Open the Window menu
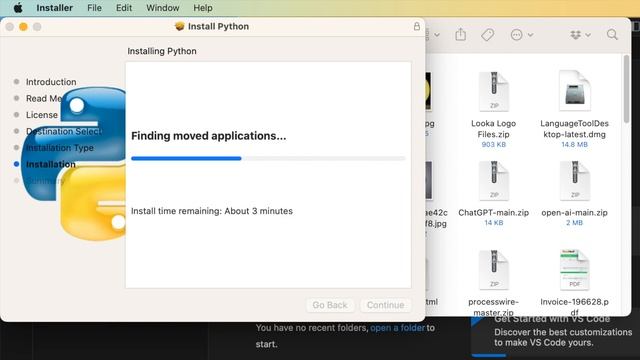640x360 pixels. [162, 8]
